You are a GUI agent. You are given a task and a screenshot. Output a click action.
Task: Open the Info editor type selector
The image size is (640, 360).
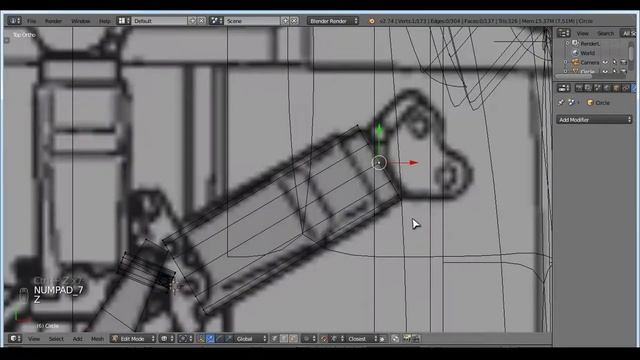coord(14,20)
